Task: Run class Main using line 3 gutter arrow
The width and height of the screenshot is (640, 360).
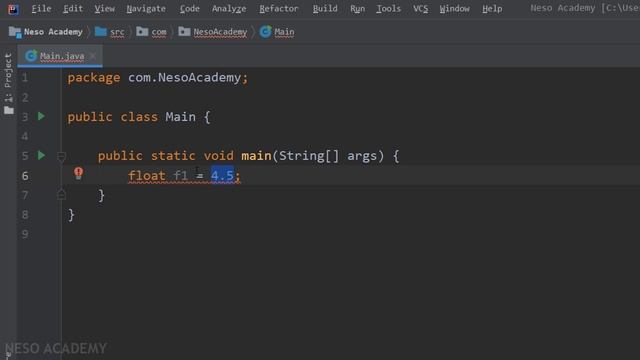Action: (x=41, y=116)
